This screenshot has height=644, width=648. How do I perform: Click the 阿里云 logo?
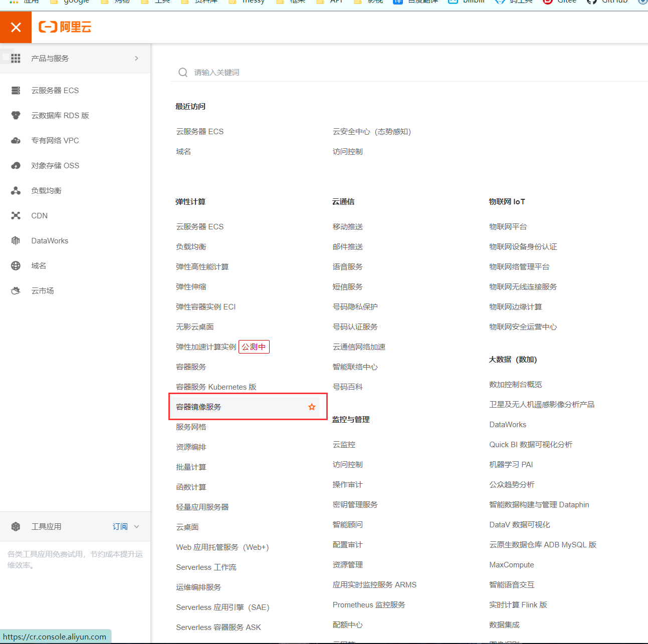[65, 27]
